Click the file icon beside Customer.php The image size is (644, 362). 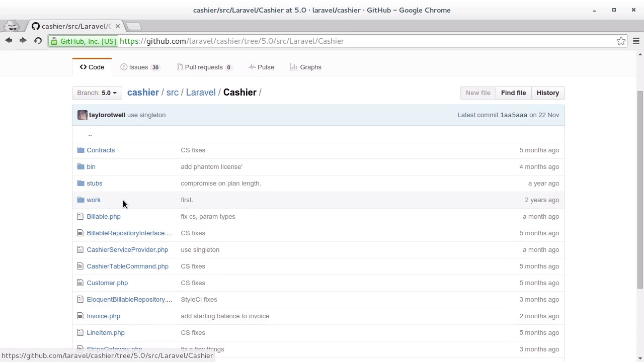[80, 283]
